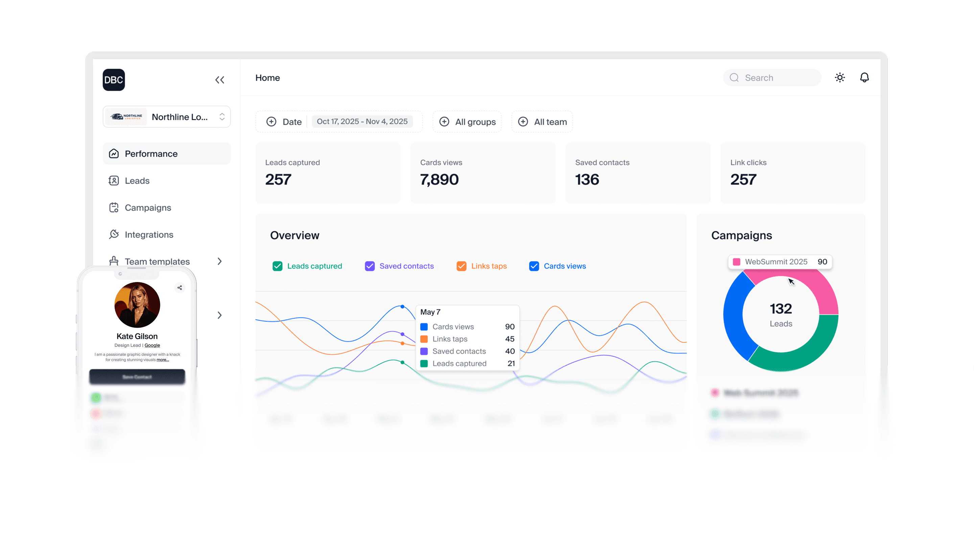The height and width of the screenshot is (560, 974).
Task: Click the orange Links taps data point
Action: pos(402,343)
